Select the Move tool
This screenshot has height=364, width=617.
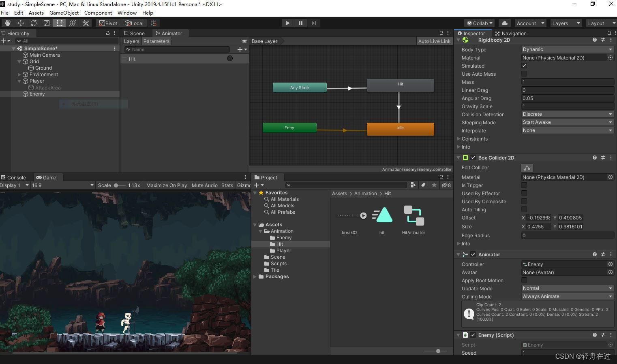20,23
